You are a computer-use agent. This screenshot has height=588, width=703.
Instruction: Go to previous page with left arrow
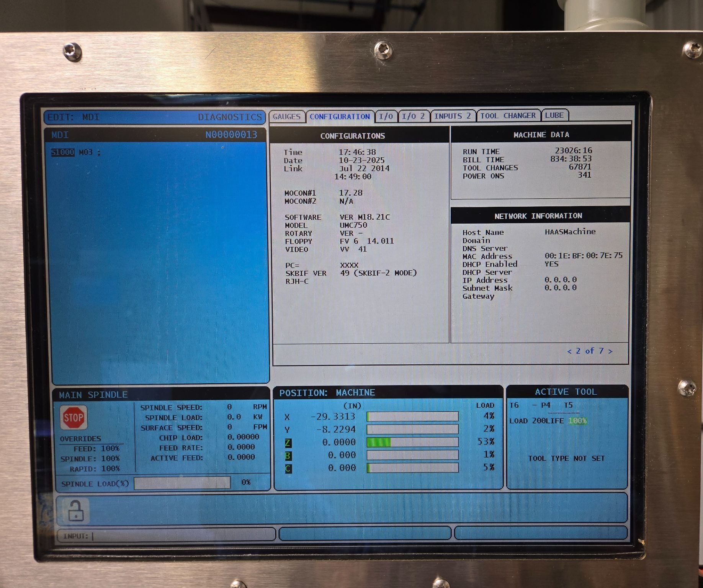tap(569, 351)
